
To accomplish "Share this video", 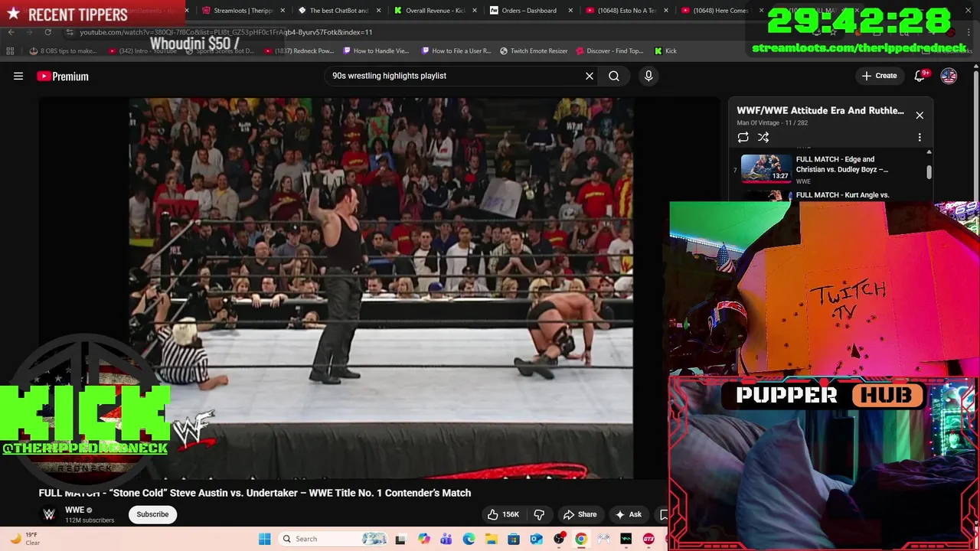I will [580, 514].
